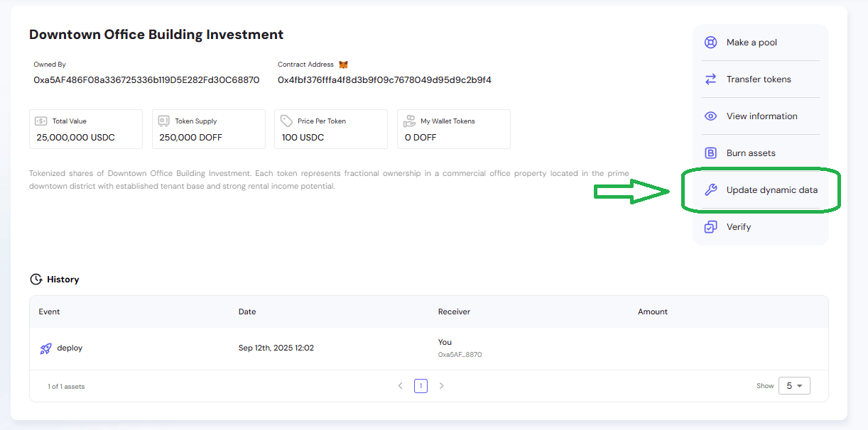
Task: Click the page 1 pagination button
Action: click(x=421, y=386)
